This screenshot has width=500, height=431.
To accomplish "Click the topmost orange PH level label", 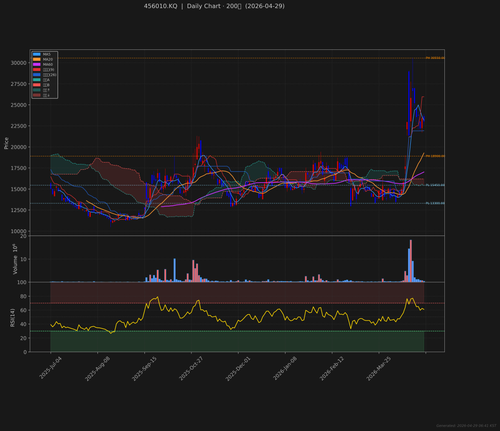I will tap(435, 58).
